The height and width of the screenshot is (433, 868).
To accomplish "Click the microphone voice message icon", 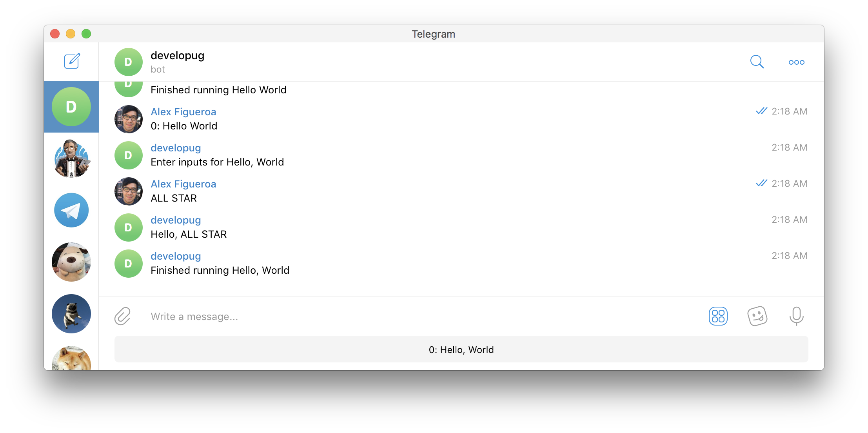I will click(796, 316).
